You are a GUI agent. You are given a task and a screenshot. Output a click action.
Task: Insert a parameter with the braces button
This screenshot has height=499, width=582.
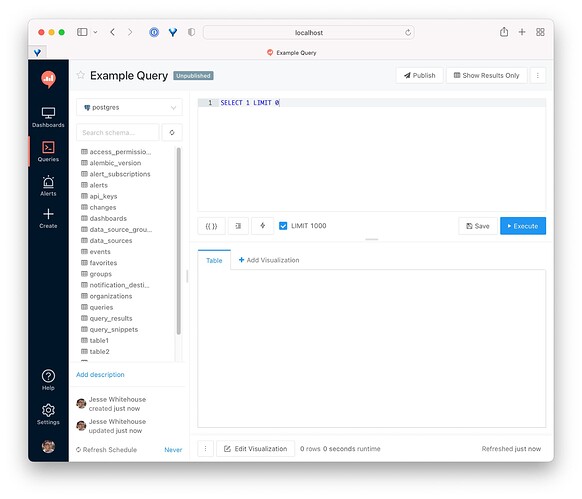coord(211,226)
